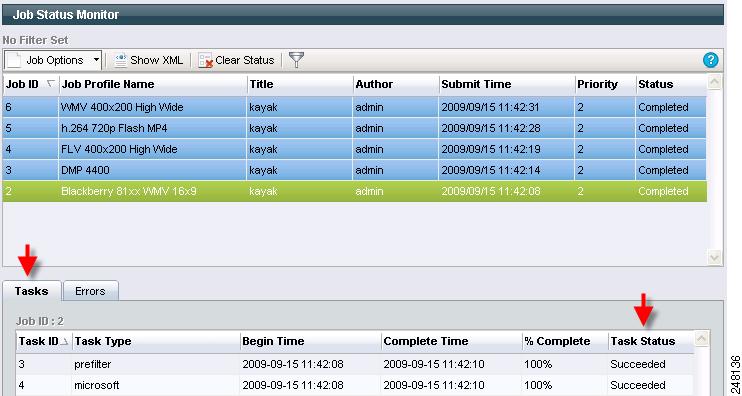Open the help question mark icon
The height and width of the screenshot is (396, 742).
click(710, 60)
